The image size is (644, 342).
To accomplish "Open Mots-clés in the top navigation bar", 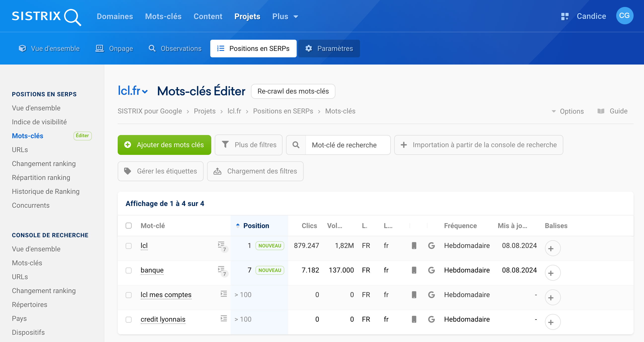I will pos(163,16).
